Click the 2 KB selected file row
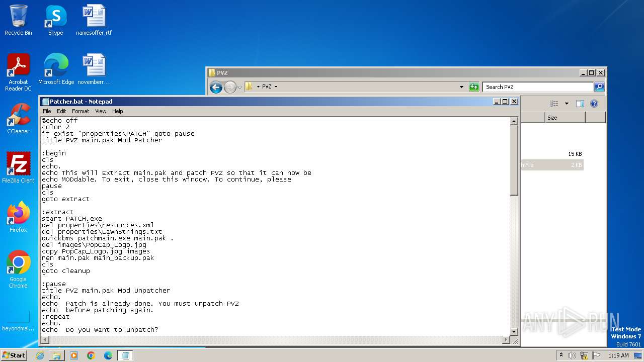Image resolution: width=644 pixels, height=362 pixels. 552,165
